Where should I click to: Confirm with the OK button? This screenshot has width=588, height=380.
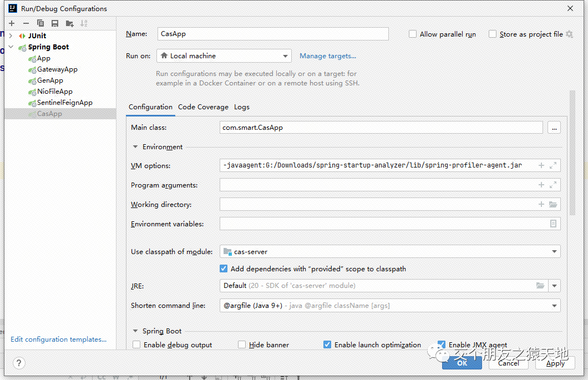tap(462, 363)
